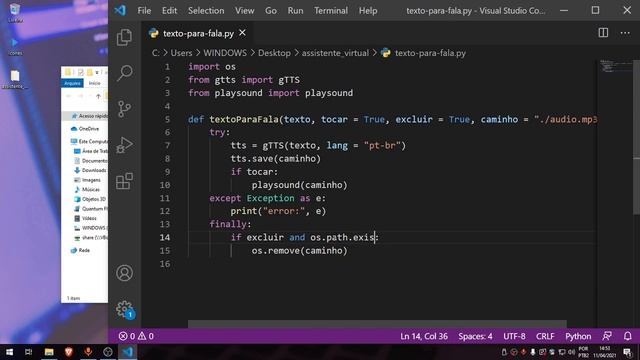640x360 pixels.
Task: Click os.remove(caminho) on line 15
Action: (299, 251)
